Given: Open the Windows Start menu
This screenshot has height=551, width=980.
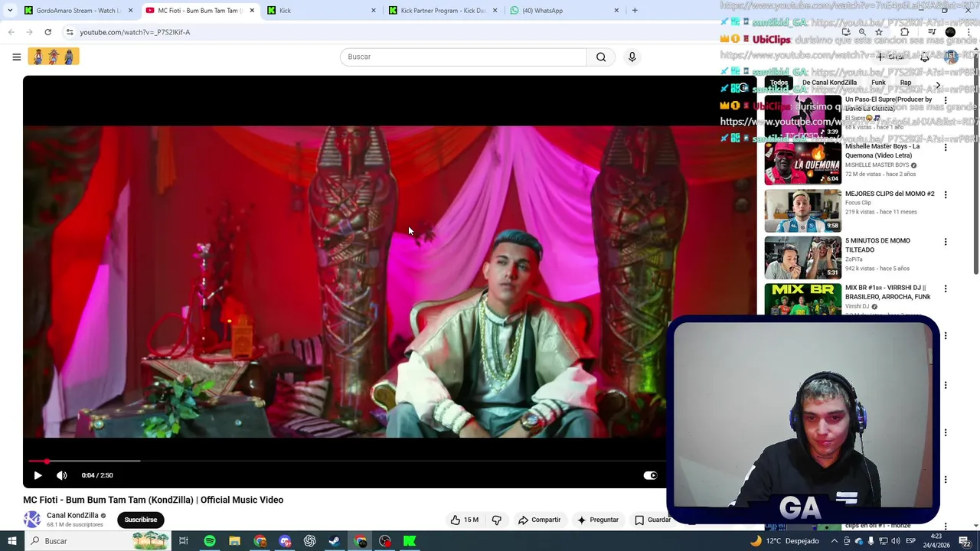Looking at the screenshot, I should [x=11, y=541].
